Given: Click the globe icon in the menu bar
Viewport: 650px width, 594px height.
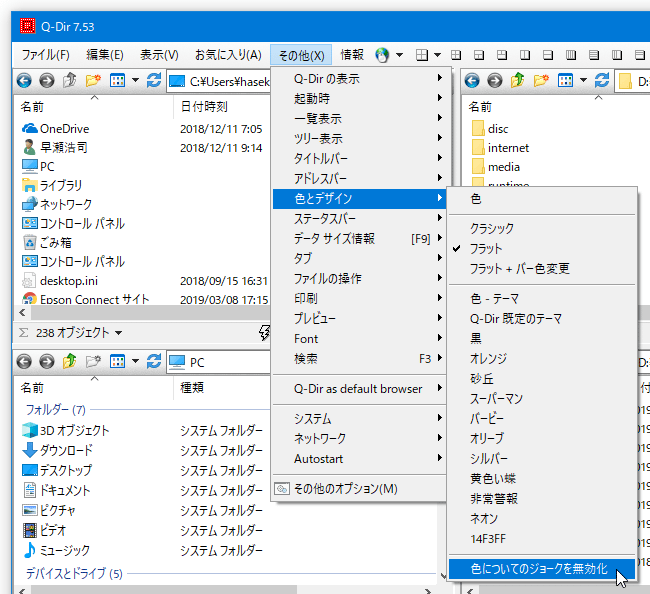Looking at the screenshot, I should (382, 55).
